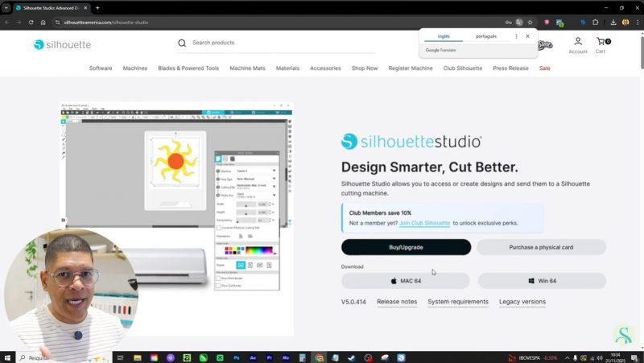The height and width of the screenshot is (363, 644).
Task: Open the Press Release page
Action: 510,68
